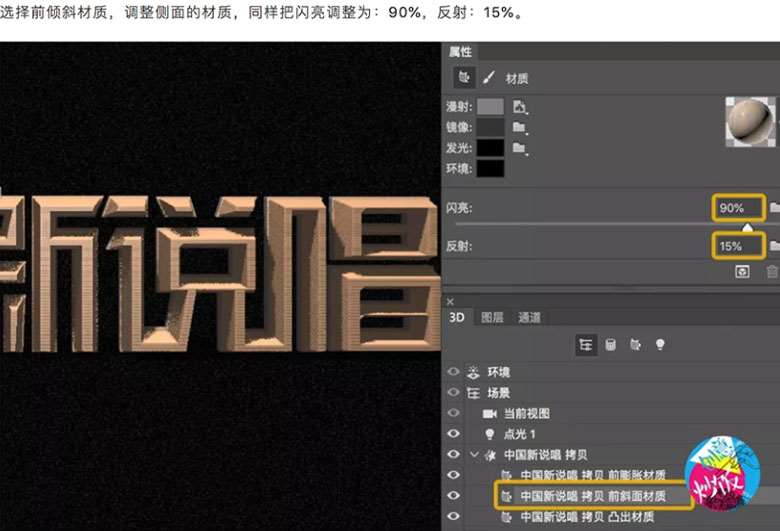Filter 3D panel by lights (bulb icon)
The height and width of the screenshot is (531, 780).
659,345
